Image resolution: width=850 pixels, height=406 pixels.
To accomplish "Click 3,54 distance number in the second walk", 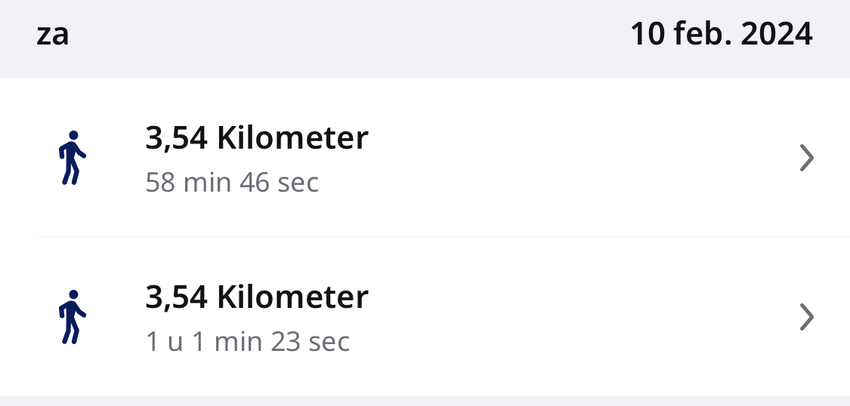I will click(177, 297).
